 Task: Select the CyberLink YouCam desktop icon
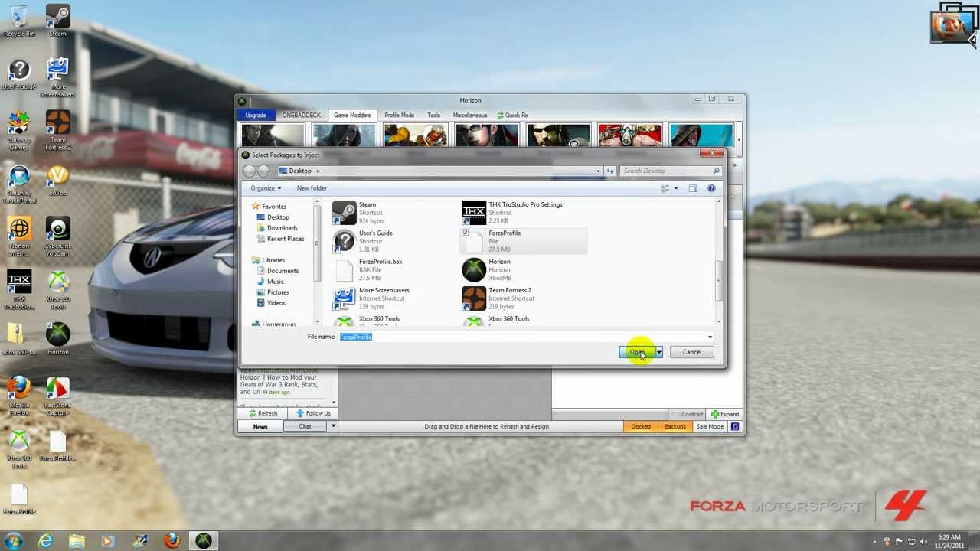57,236
